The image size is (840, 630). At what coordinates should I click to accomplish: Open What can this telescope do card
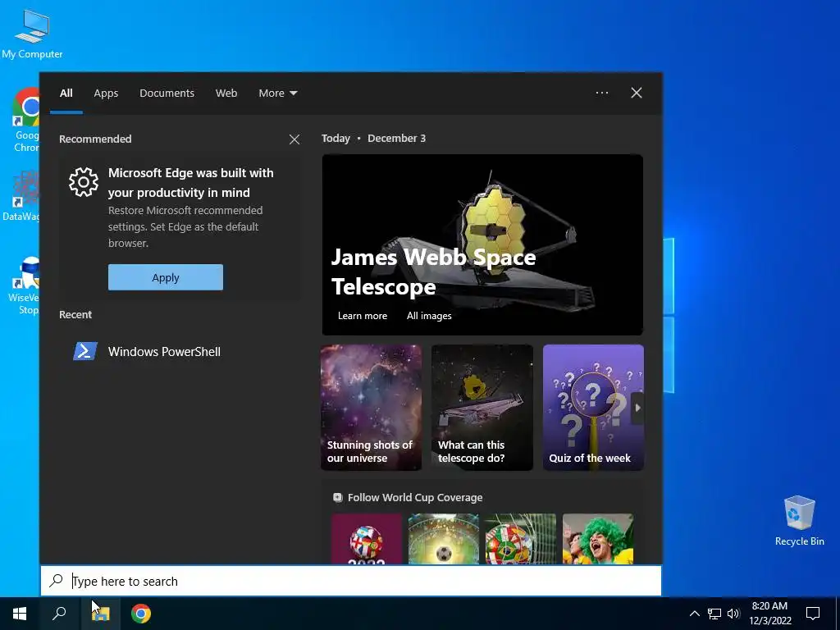pyautogui.click(x=482, y=408)
